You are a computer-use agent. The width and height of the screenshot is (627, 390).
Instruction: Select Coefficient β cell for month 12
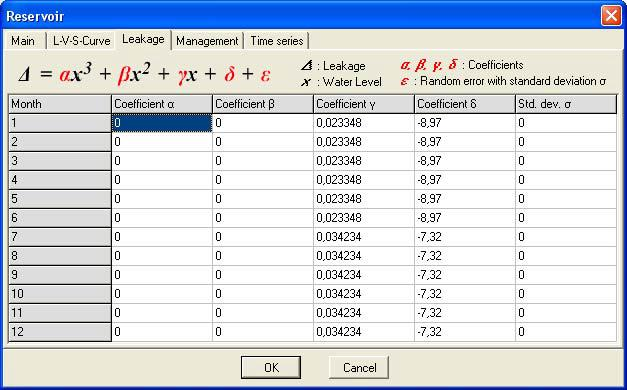[x=263, y=332]
